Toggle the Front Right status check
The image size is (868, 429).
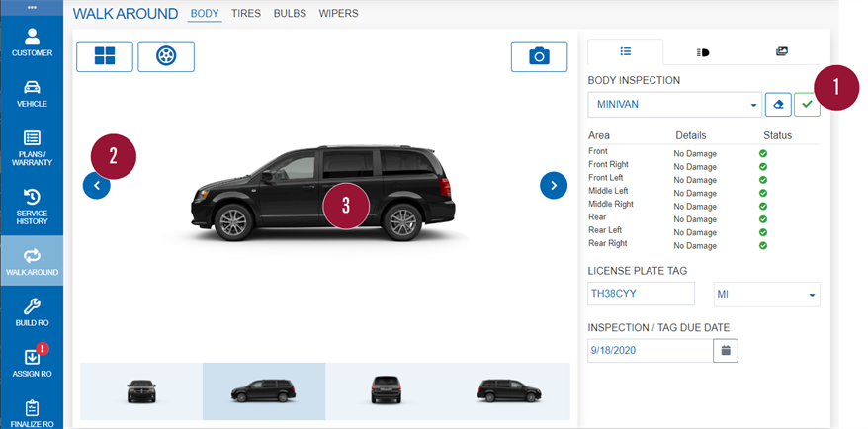point(763,167)
